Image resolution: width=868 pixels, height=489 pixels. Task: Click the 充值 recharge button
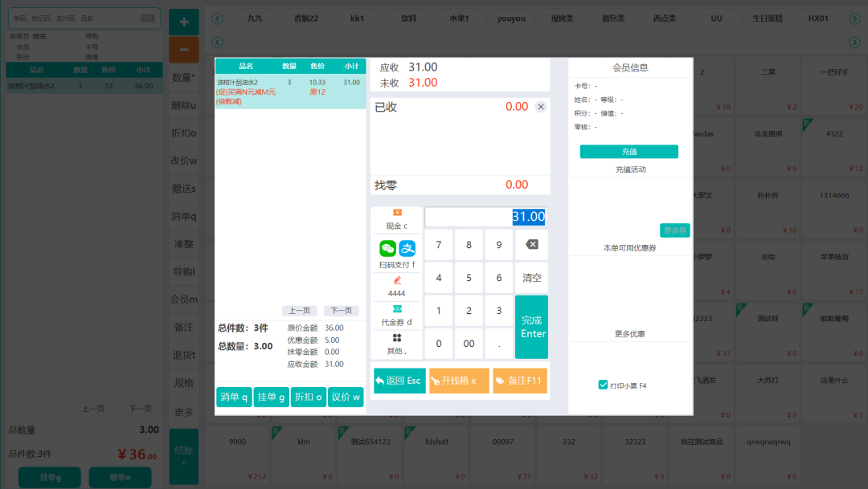coord(628,152)
